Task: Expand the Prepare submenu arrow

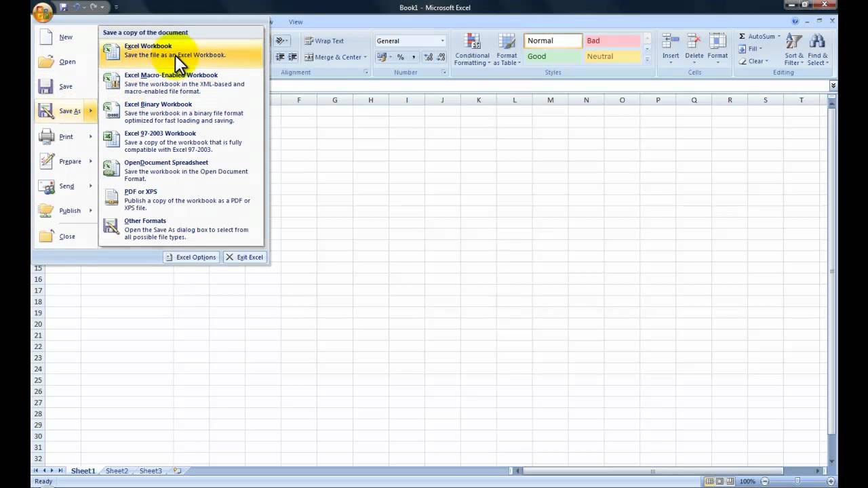Action: [x=91, y=161]
